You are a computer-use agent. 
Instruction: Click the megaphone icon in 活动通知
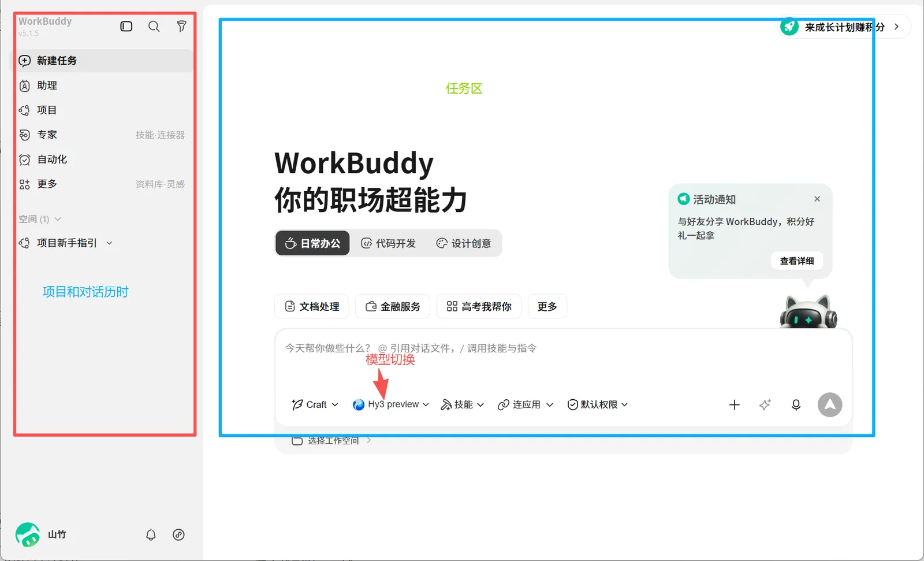pyautogui.click(x=684, y=199)
